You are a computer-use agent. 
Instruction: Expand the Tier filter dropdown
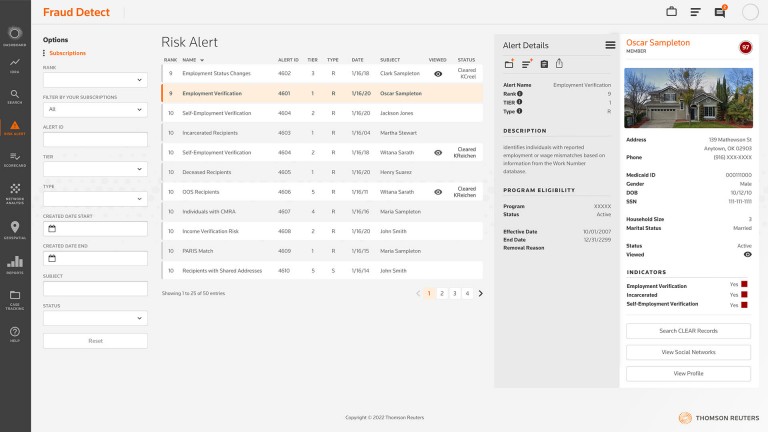(95, 169)
